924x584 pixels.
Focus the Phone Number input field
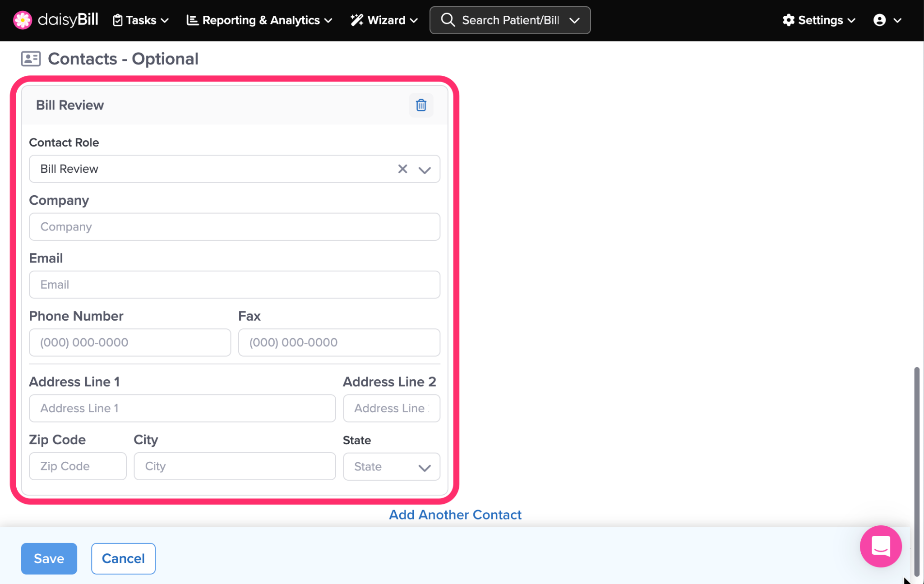click(129, 342)
